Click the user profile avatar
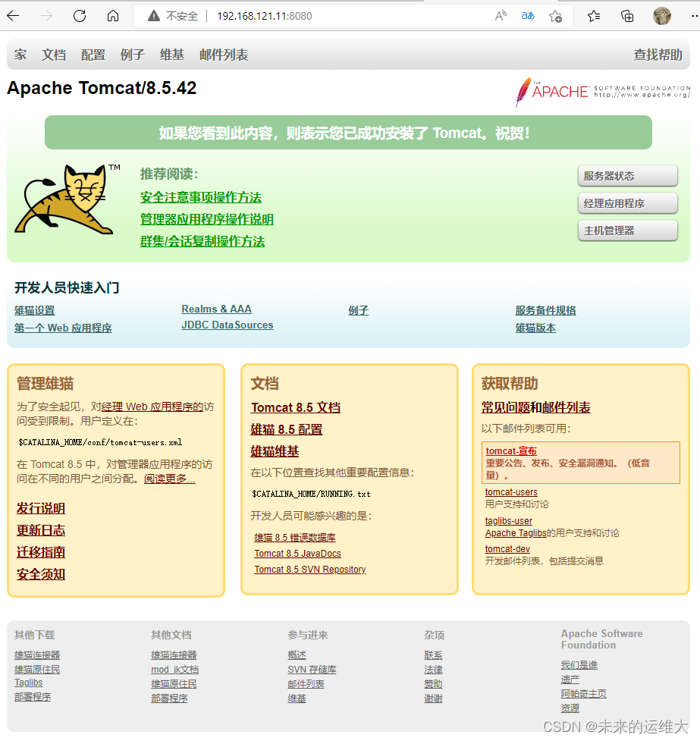Image resolution: width=700 pixels, height=741 pixels. coord(662,16)
